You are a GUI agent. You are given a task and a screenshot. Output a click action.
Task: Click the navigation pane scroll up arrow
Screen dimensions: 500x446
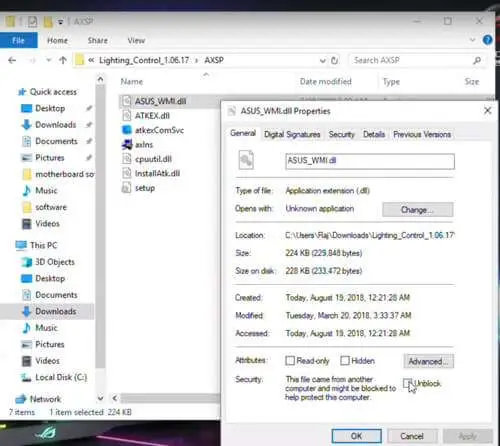coord(100,79)
